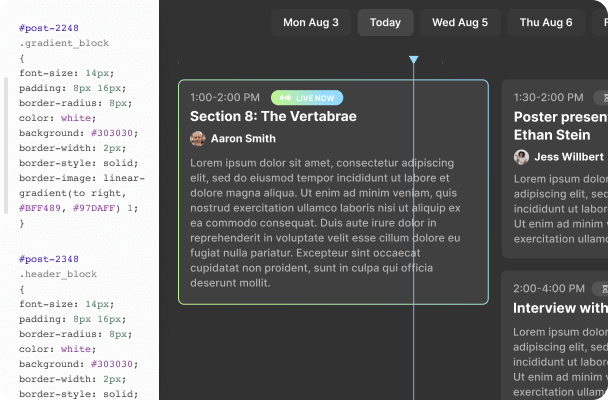Select the Mon Aug 3 date tab
The image size is (608, 400).
311,22
